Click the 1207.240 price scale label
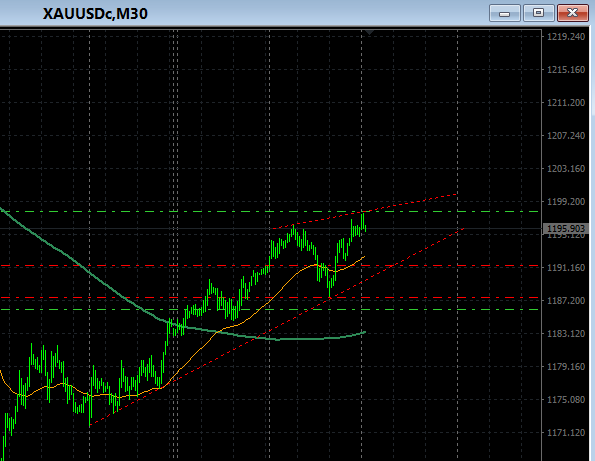Image resolution: width=595 pixels, height=461 pixels. click(x=566, y=135)
